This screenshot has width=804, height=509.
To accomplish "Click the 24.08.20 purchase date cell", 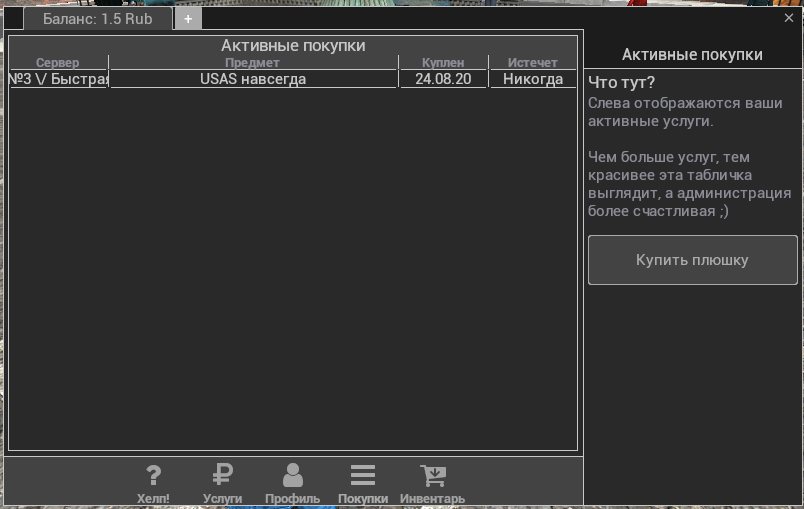I will [x=443, y=79].
